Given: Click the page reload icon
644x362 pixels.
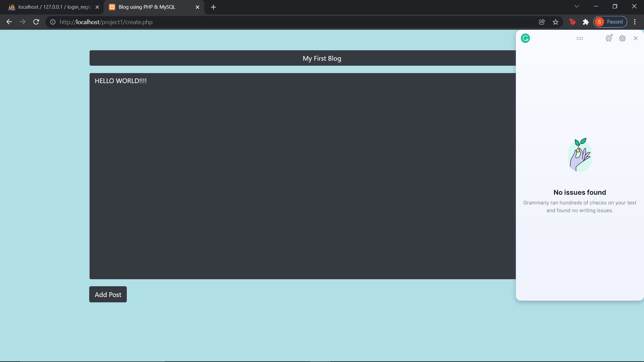Looking at the screenshot, I should tap(36, 22).
